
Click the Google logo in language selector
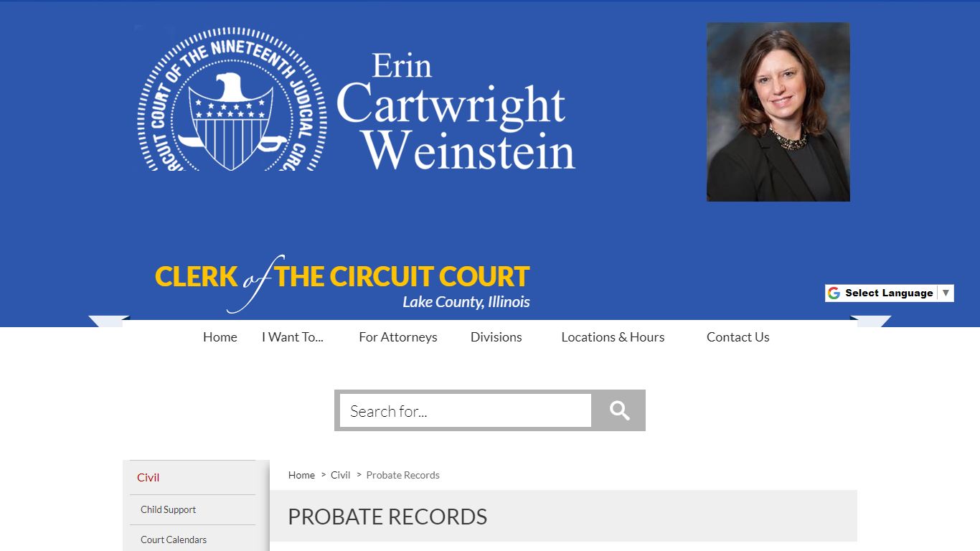click(834, 293)
